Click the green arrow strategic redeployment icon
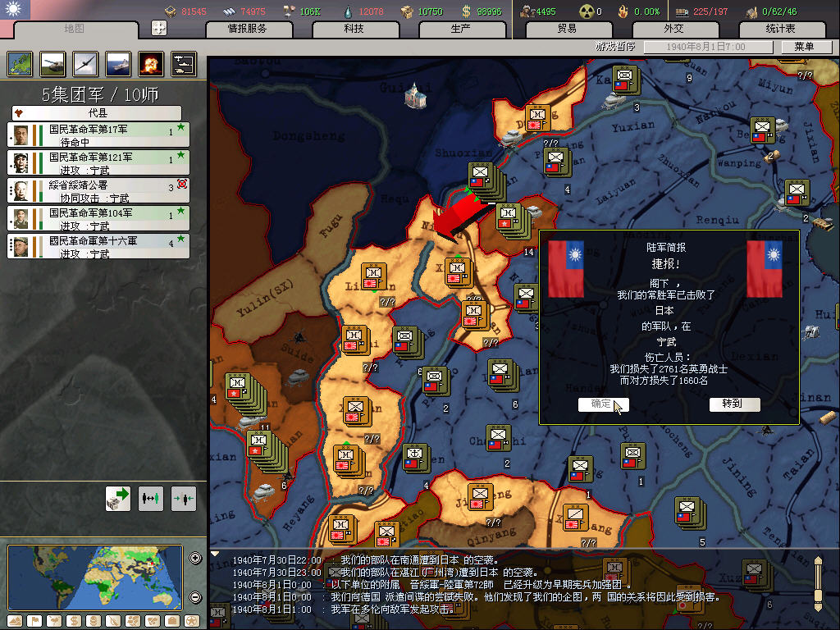840x630 pixels. (x=118, y=498)
